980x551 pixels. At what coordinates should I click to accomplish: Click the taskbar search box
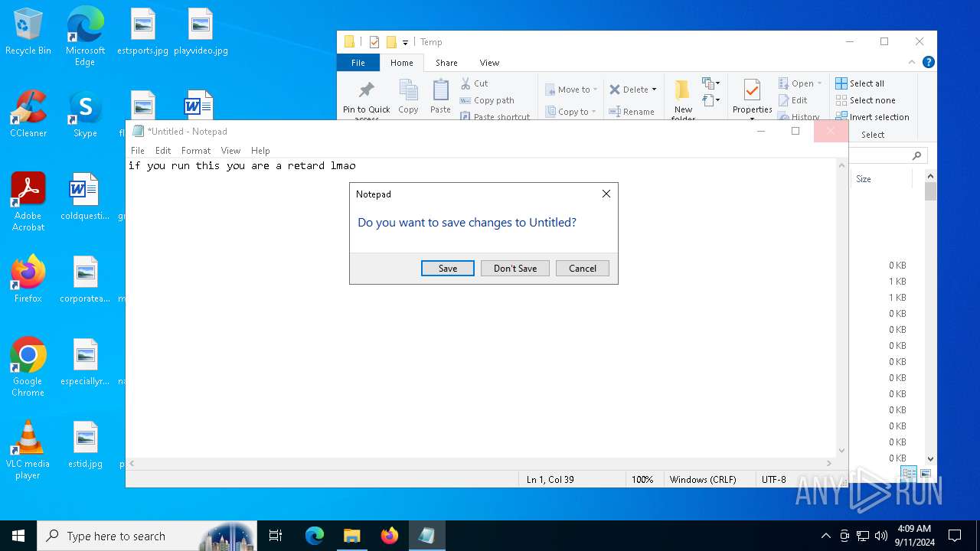[x=147, y=536]
